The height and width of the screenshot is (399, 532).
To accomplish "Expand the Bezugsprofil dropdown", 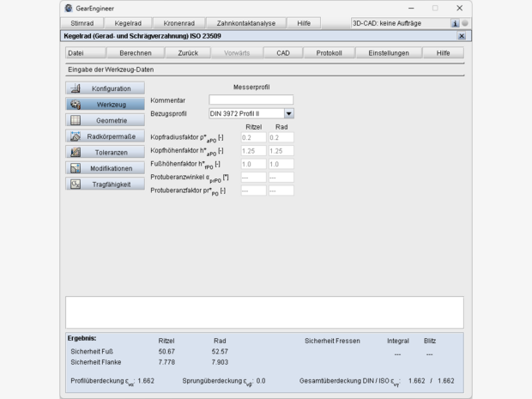I will coord(288,112).
